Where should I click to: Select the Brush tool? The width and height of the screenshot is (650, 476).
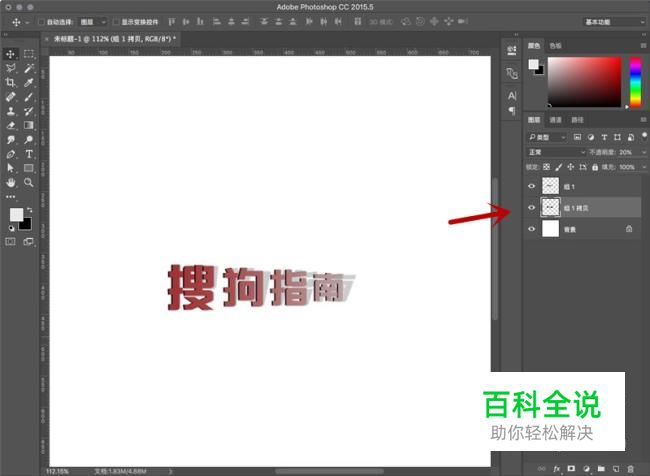(29, 97)
